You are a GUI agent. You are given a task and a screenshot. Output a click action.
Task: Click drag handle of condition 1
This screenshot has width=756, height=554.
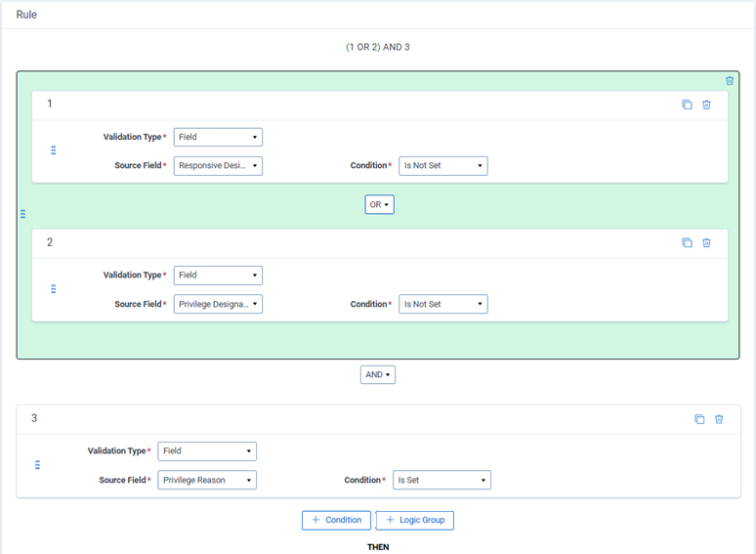pos(54,150)
